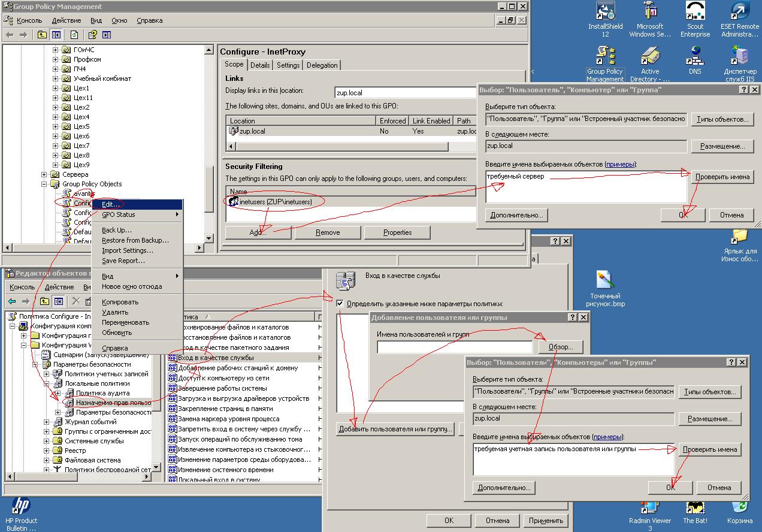Screen dimensions: 762x532
Task: Click Delete X icon in policy editor toolbar
Action: click(x=76, y=301)
